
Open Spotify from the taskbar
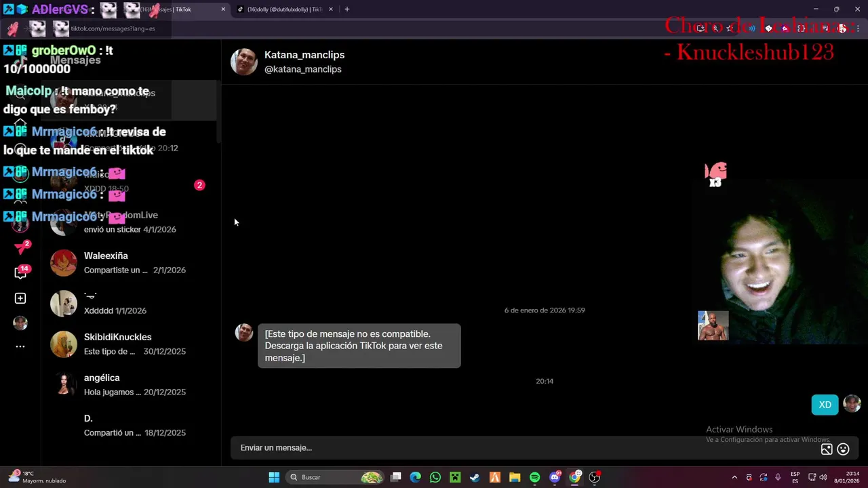tap(534, 477)
